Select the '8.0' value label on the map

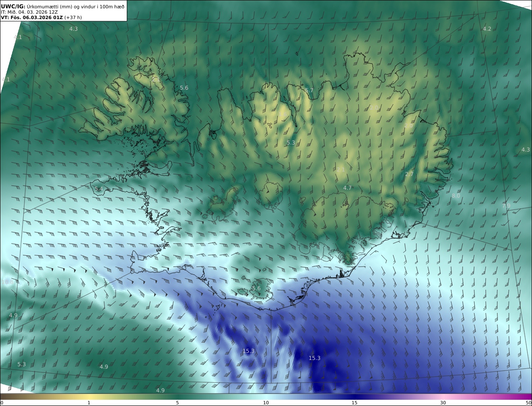click(456, 196)
